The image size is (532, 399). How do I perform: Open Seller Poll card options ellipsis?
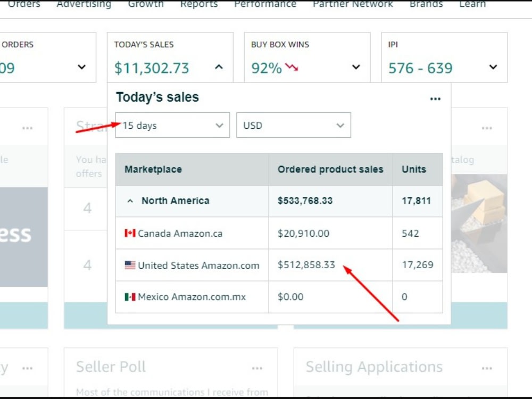(257, 368)
